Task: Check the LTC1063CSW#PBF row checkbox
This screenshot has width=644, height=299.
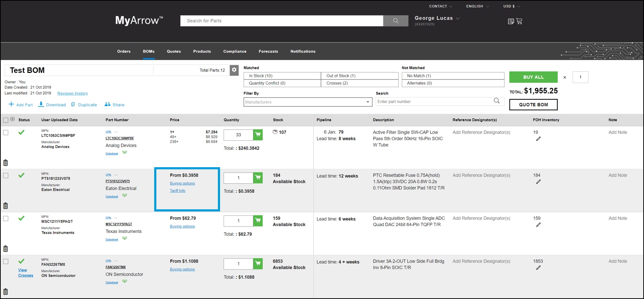Action: pyautogui.click(x=6, y=133)
